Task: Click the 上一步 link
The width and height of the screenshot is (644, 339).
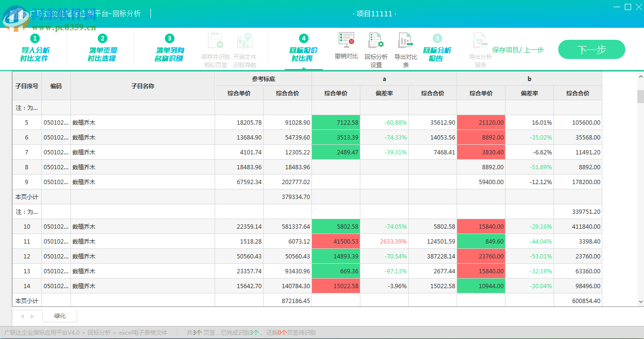Action: 534,50
